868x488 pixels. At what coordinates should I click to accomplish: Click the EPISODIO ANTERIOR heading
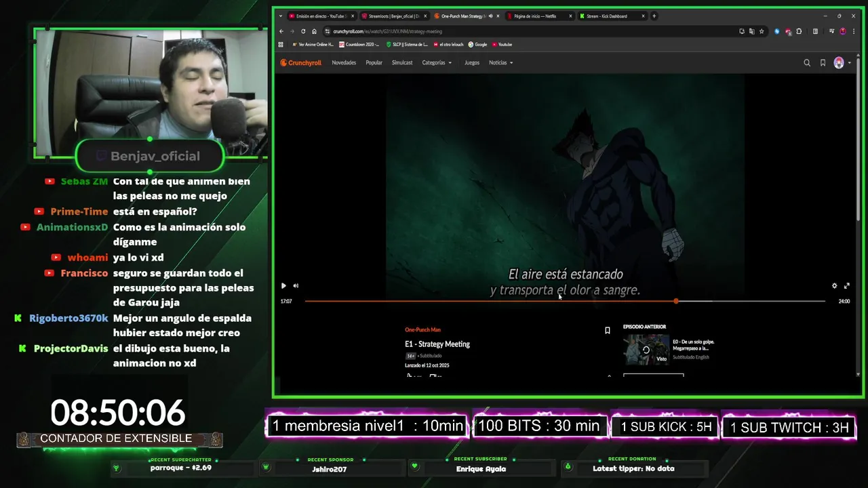tap(644, 327)
